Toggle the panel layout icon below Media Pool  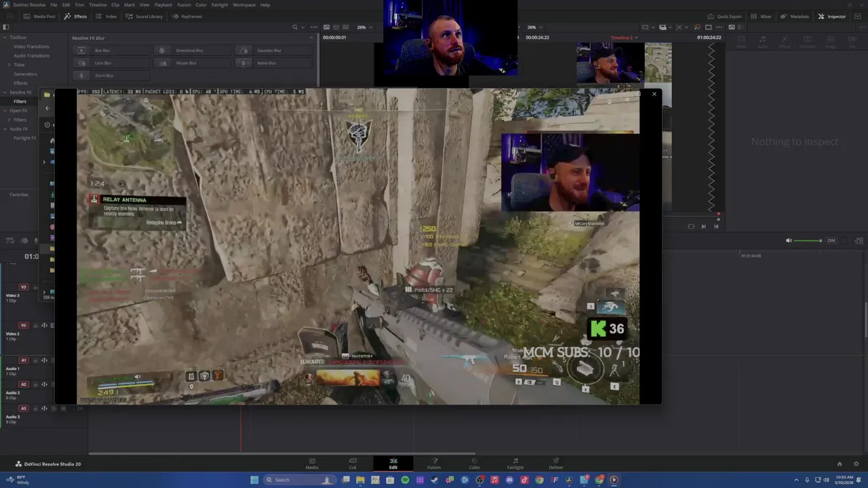click(x=5, y=27)
